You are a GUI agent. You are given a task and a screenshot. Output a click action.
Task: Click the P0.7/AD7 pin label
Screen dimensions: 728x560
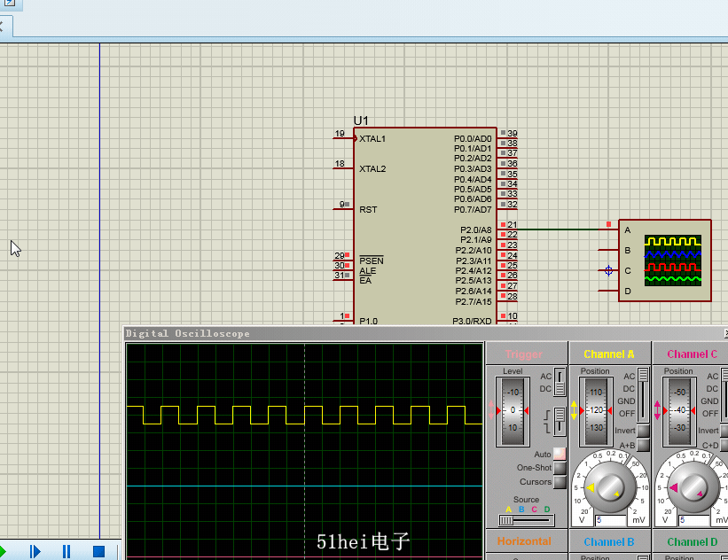click(472, 210)
